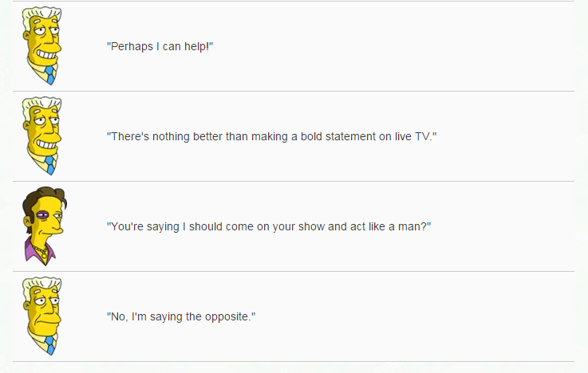Select the frowning Kent Brockman portrait

tap(42, 316)
